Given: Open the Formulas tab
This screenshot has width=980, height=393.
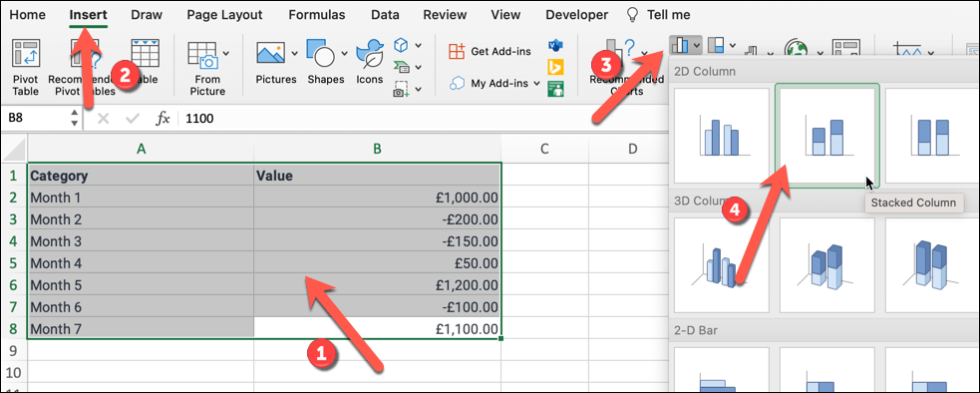Looking at the screenshot, I should point(316,14).
